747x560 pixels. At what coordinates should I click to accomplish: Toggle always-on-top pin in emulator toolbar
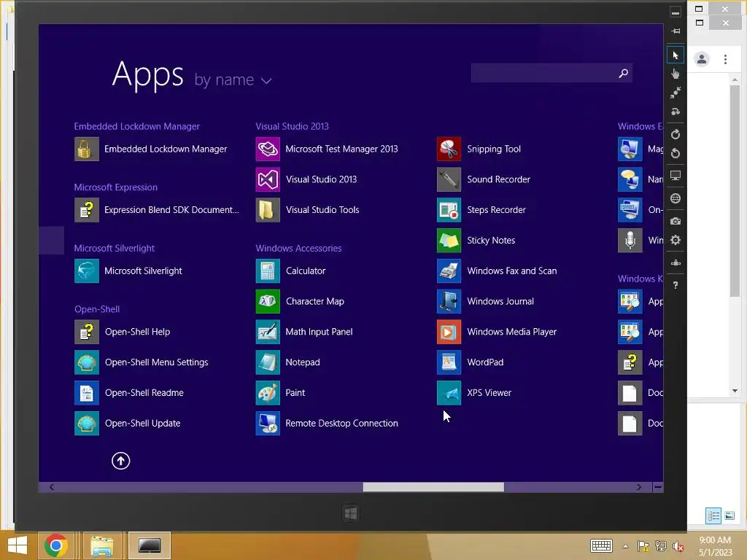(676, 31)
